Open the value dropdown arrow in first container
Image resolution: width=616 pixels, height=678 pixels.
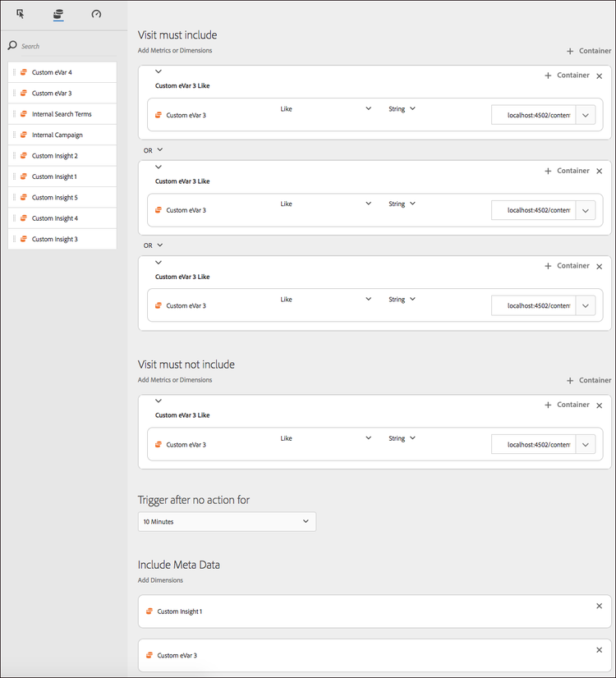click(585, 116)
